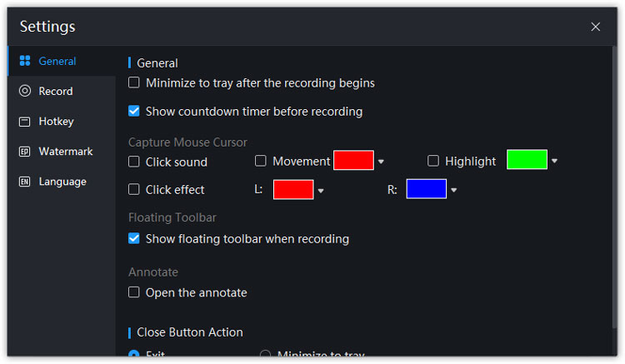Open the left-click color dropdown arrow
The image size is (625, 364).
(x=321, y=191)
